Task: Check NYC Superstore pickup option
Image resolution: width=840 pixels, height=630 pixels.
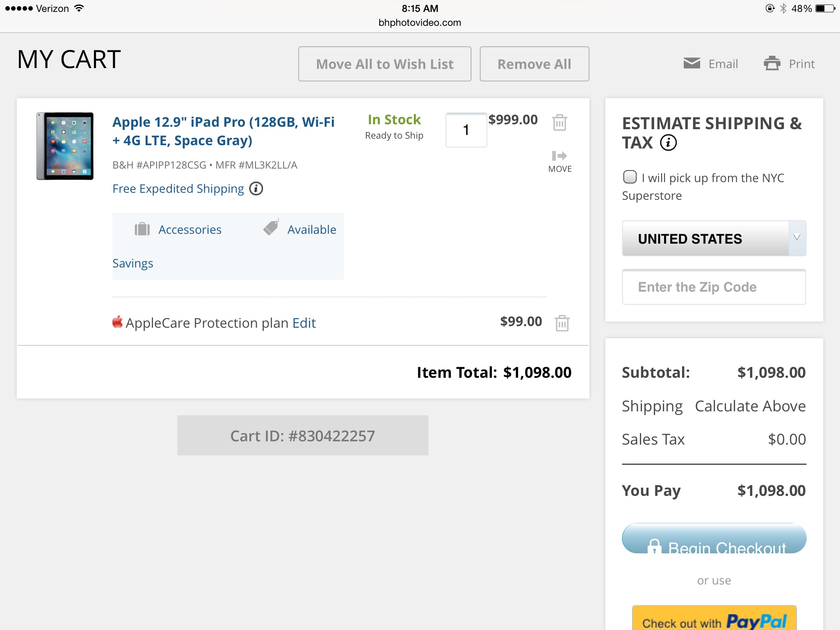Action: (630, 177)
